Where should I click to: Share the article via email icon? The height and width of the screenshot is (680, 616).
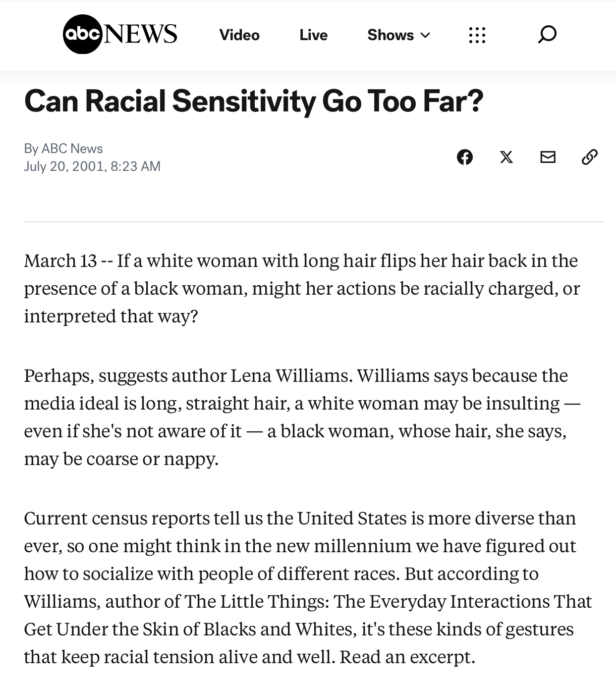point(548,157)
